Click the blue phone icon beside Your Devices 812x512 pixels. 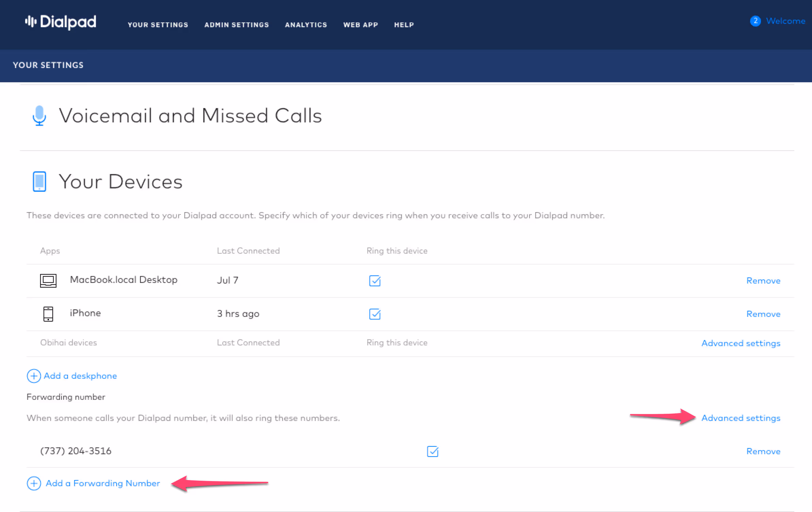(x=39, y=181)
